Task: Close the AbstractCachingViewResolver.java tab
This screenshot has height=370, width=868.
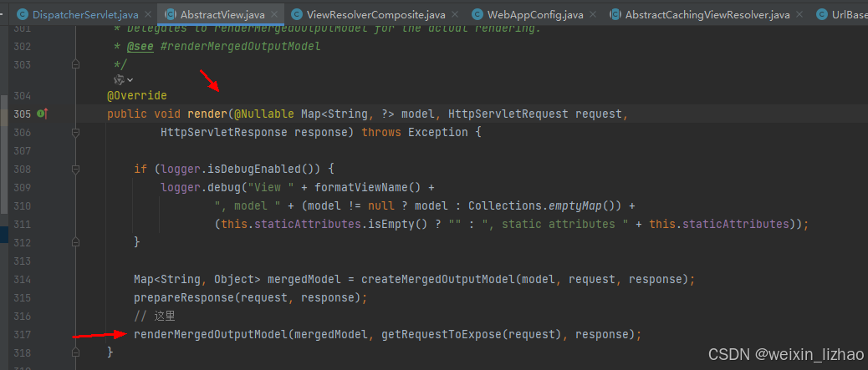Action: 800,15
